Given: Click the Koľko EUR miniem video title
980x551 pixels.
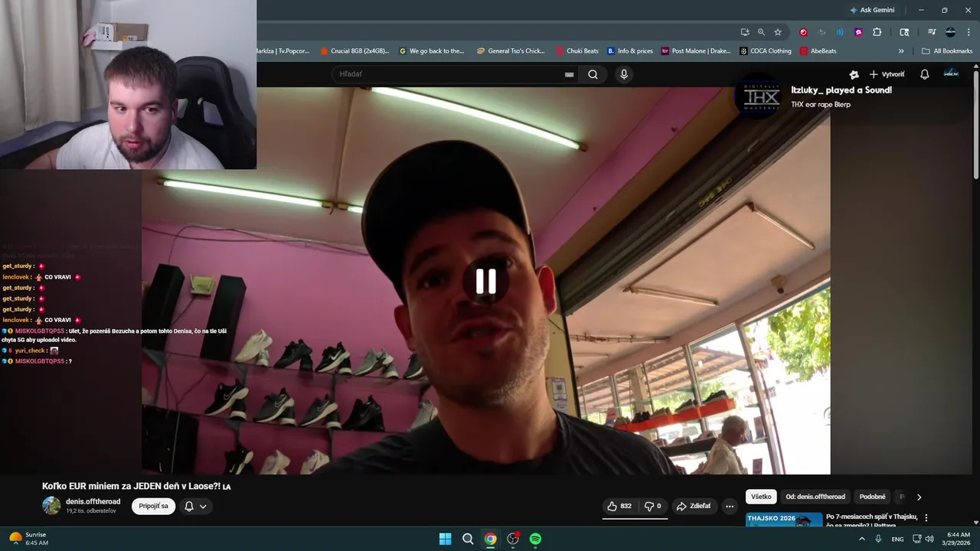Looking at the screenshot, I should click(x=136, y=486).
